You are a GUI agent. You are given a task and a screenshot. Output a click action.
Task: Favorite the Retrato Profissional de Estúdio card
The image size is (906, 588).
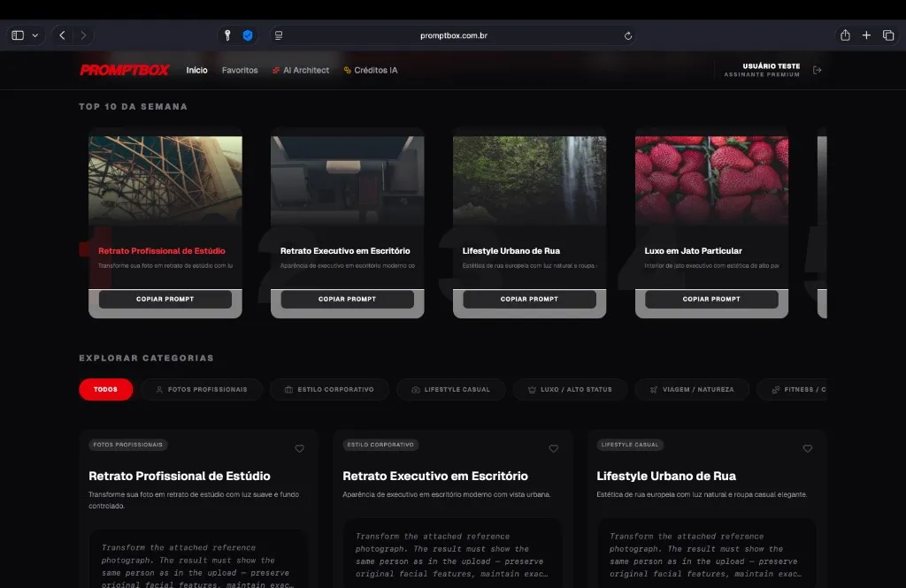pos(299,449)
